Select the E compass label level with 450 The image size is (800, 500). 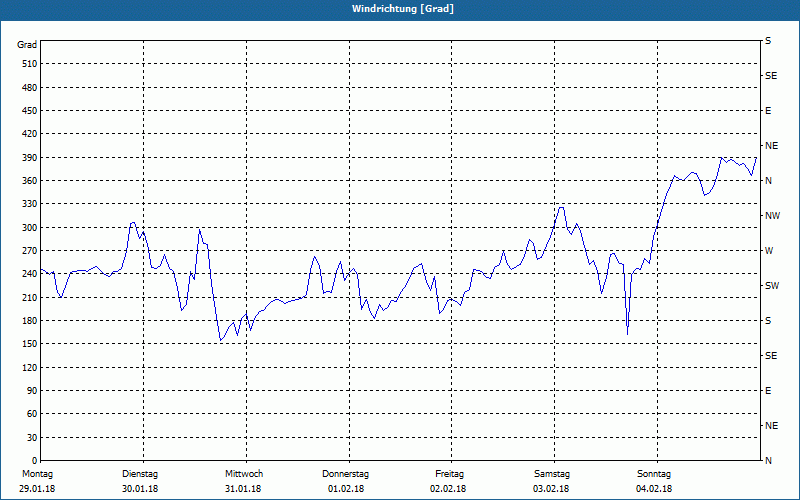point(768,111)
